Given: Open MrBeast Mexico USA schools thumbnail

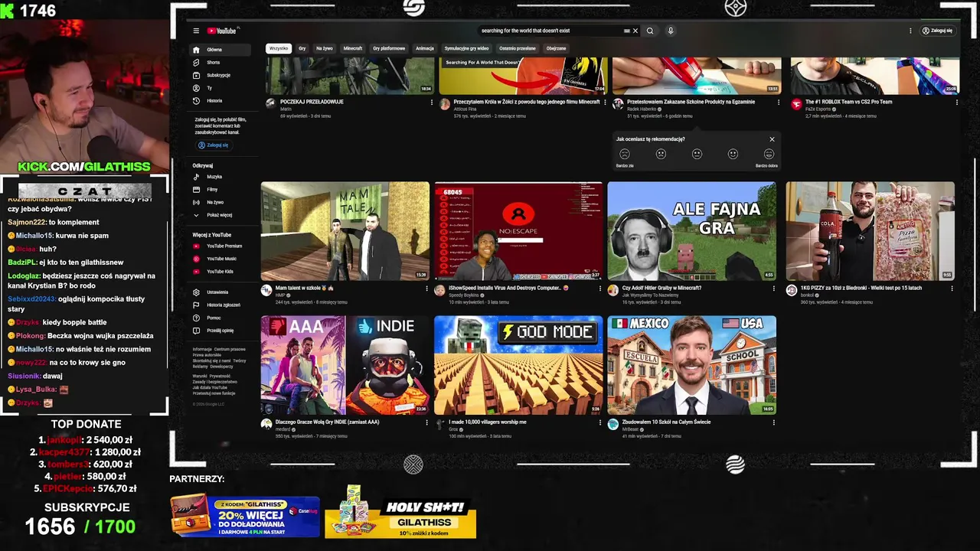Looking at the screenshot, I should click(691, 365).
